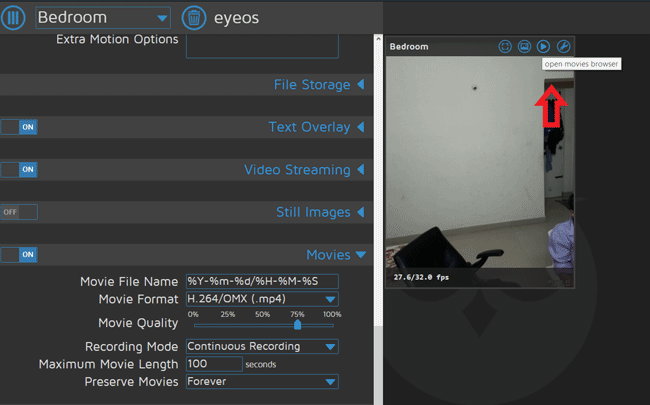The image size is (650, 405).
Task: Open movies browser for Bedroom camera
Action: [543, 46]
